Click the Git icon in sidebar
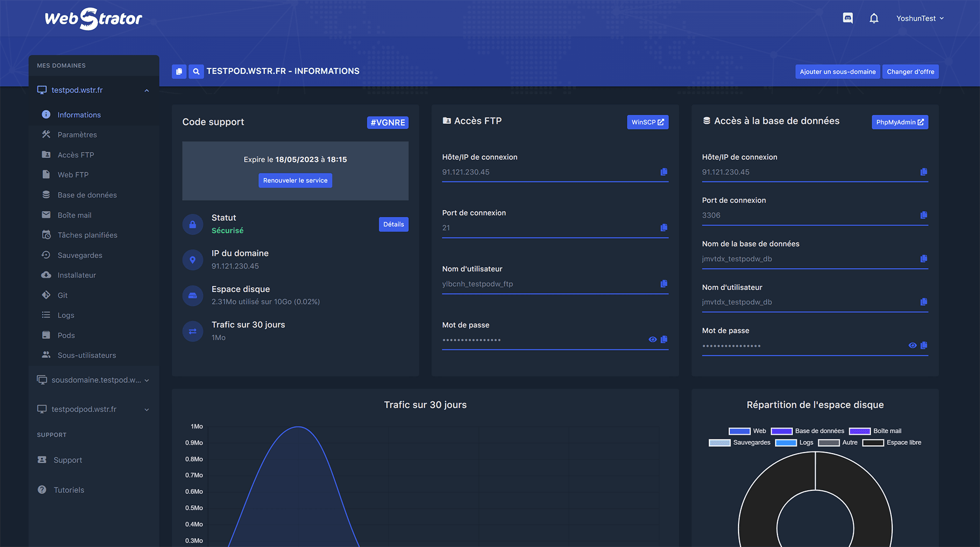Image resolution: width=980 pixels, height=547 pixels. 46,295
